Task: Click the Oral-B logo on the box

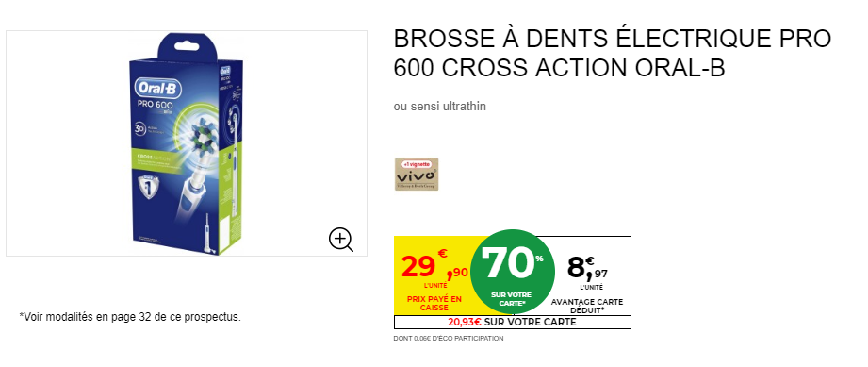Action: (x=157, y=90)
